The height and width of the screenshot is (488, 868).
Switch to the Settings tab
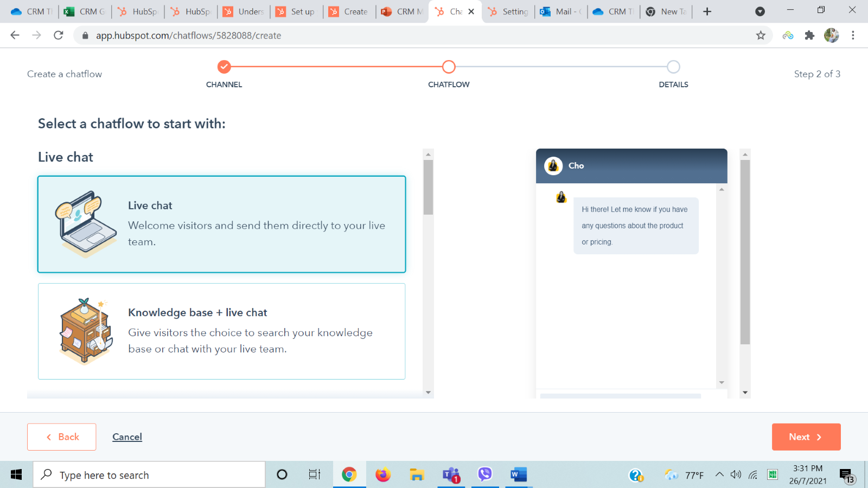(508, 11)
